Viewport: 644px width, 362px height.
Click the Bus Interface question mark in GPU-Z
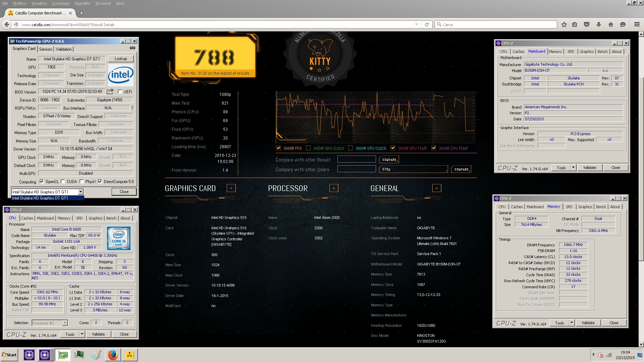(132, 108)
